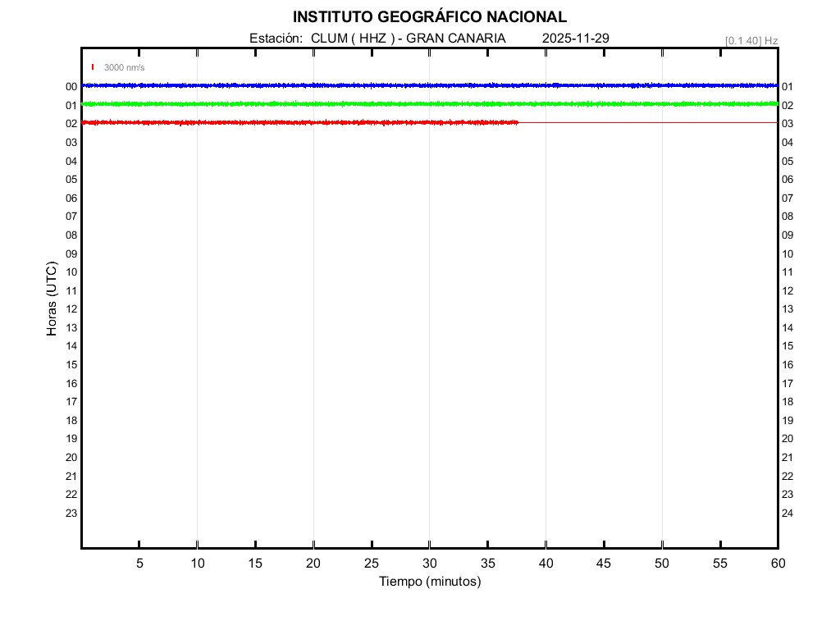Click the Horas (UTC) axis label
This screenshot has height=630, width=840.
click(x=52, y=299)
